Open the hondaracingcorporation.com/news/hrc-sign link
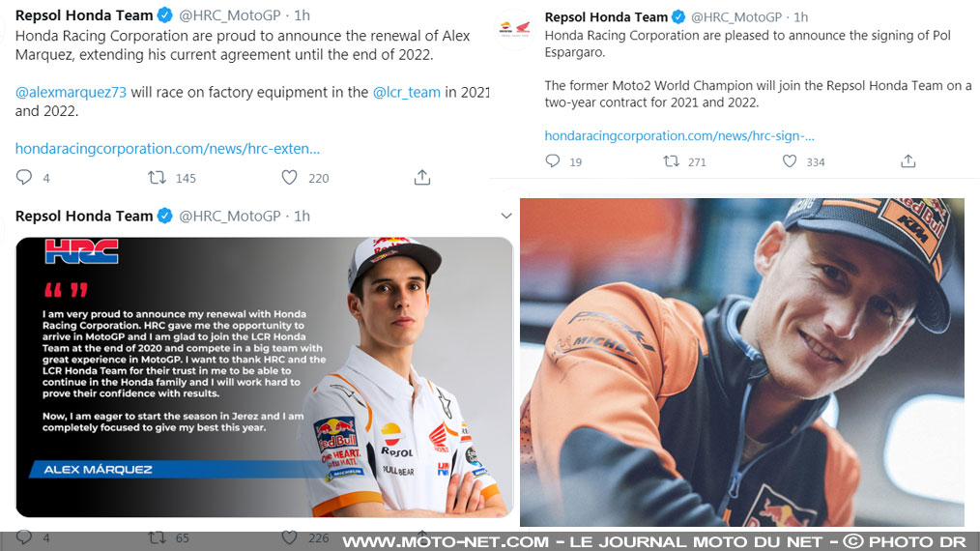The image size is (980, 551). (679, 135)
